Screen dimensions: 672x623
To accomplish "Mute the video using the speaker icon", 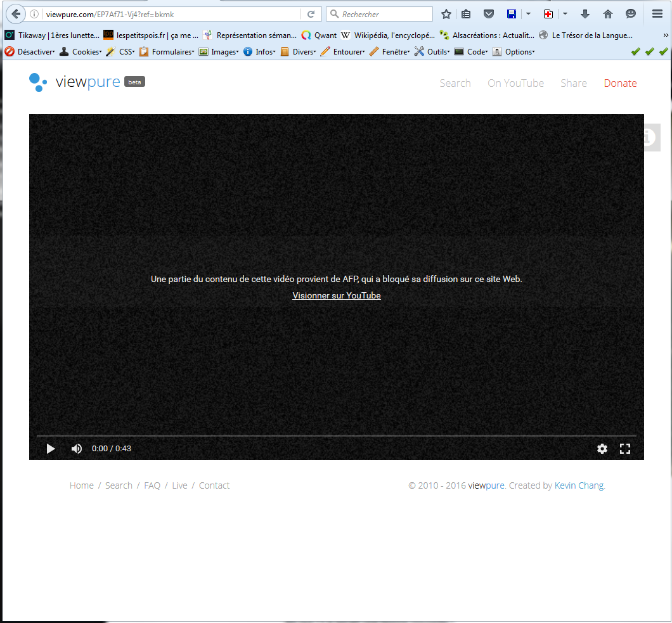I will (77, 449).
